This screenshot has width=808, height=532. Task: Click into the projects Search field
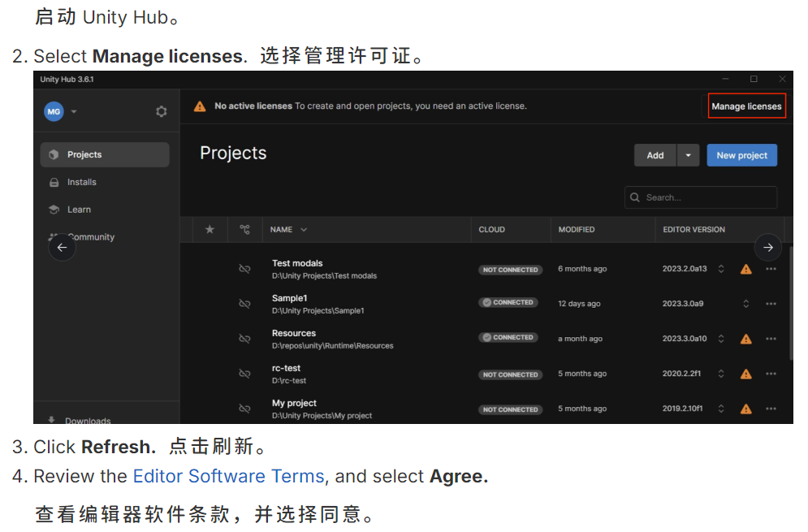click(701, 197)
